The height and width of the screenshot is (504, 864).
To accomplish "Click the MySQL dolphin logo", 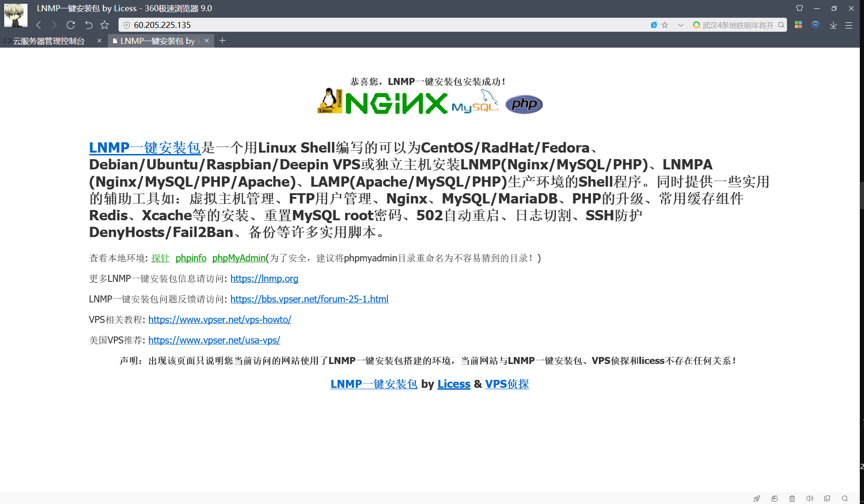I will [x=476, y=102].
